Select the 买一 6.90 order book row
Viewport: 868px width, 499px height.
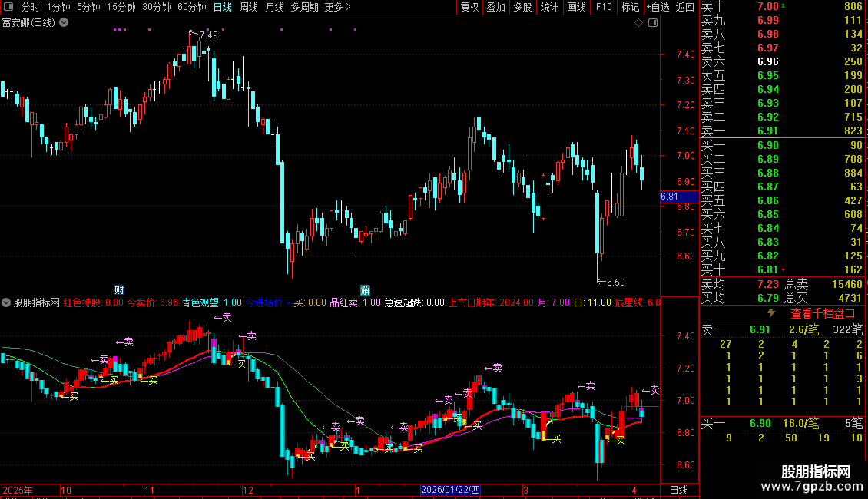pyautogui.click(x=784, y=145)
